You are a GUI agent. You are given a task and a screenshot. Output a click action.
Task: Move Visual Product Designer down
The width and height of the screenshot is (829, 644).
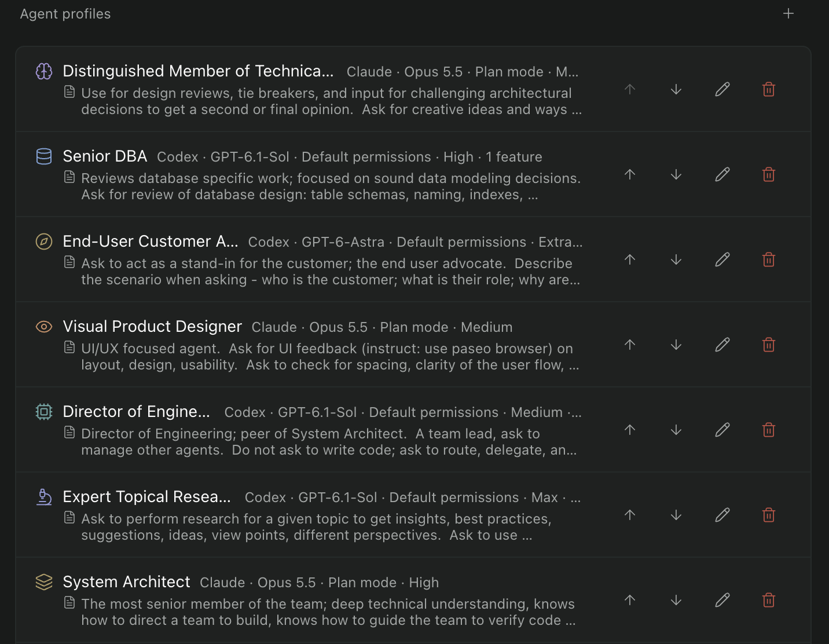676,345
